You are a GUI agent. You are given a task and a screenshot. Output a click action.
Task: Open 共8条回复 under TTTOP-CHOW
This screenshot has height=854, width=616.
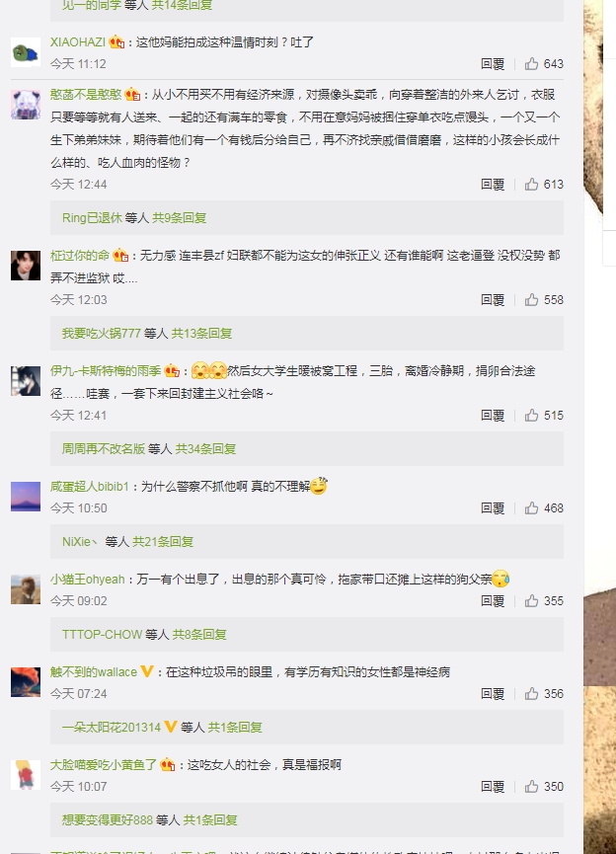coord(199,635)
